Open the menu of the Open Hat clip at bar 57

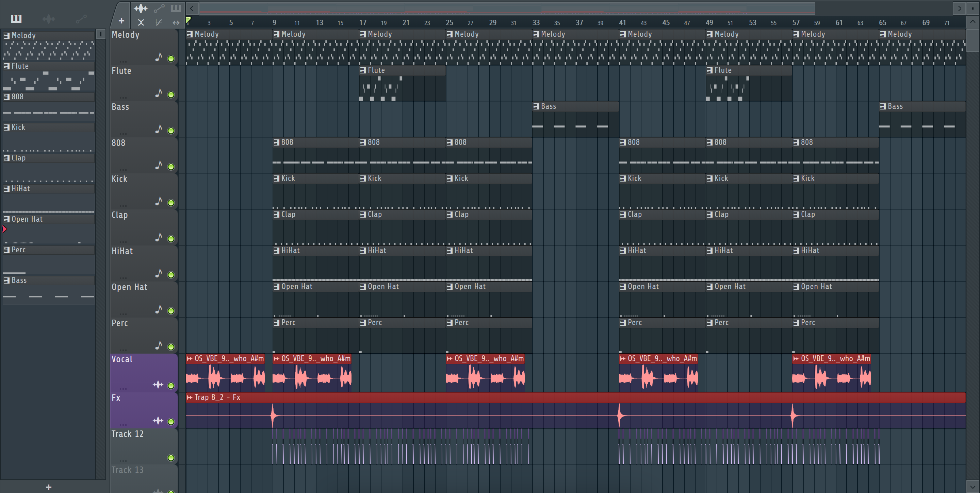(x=796, y=287)
